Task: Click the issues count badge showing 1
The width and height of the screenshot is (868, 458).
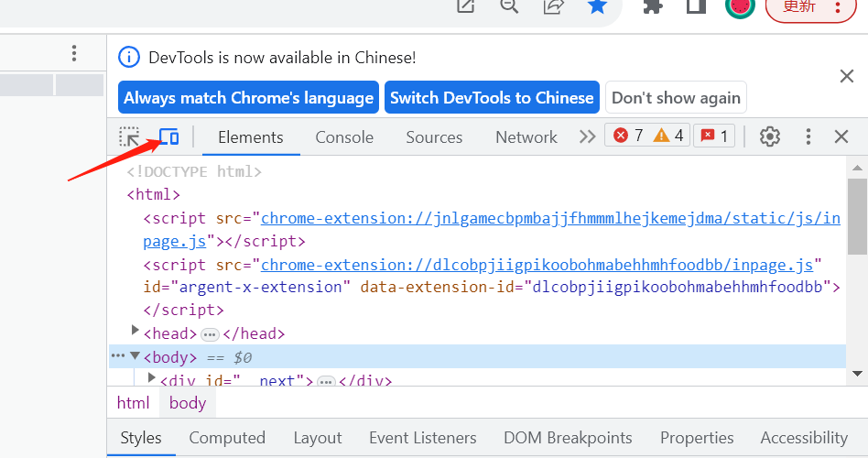Action: [x=714, y=136]
